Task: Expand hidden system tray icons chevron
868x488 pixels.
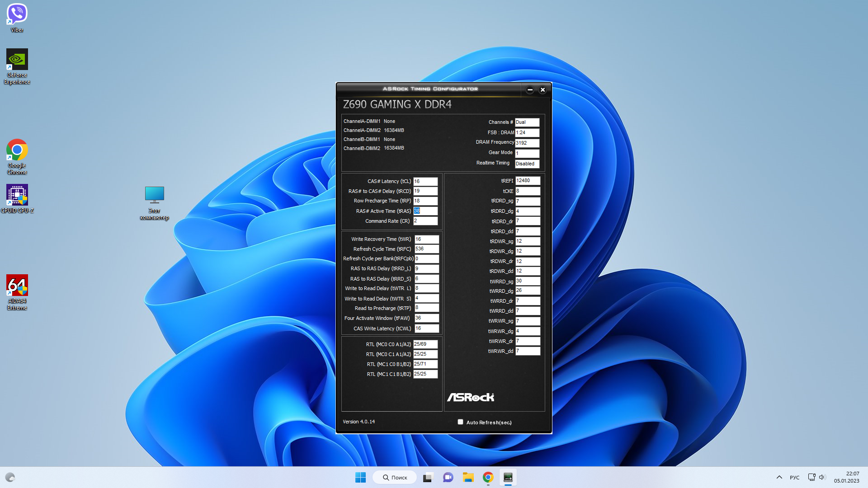Action: (779, 477)
